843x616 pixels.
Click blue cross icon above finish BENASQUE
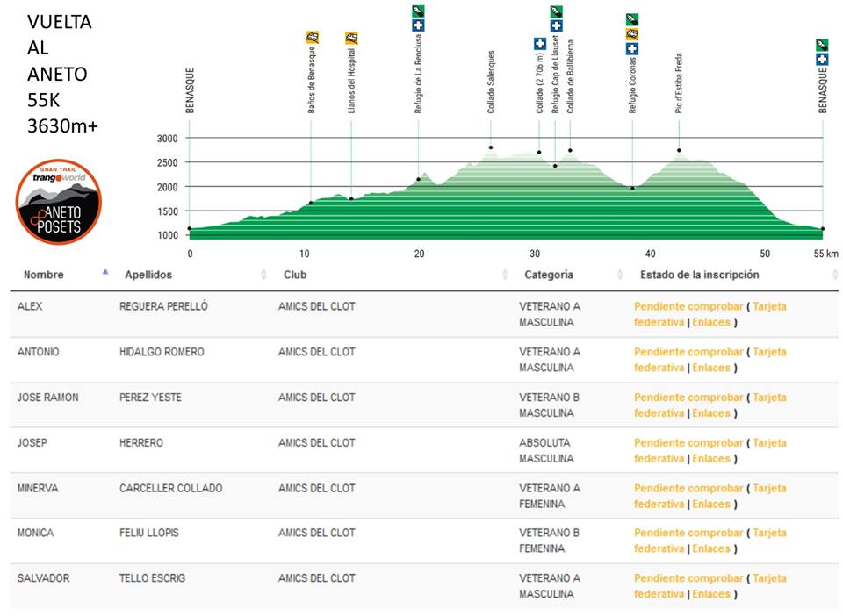(x=822, y=59)
